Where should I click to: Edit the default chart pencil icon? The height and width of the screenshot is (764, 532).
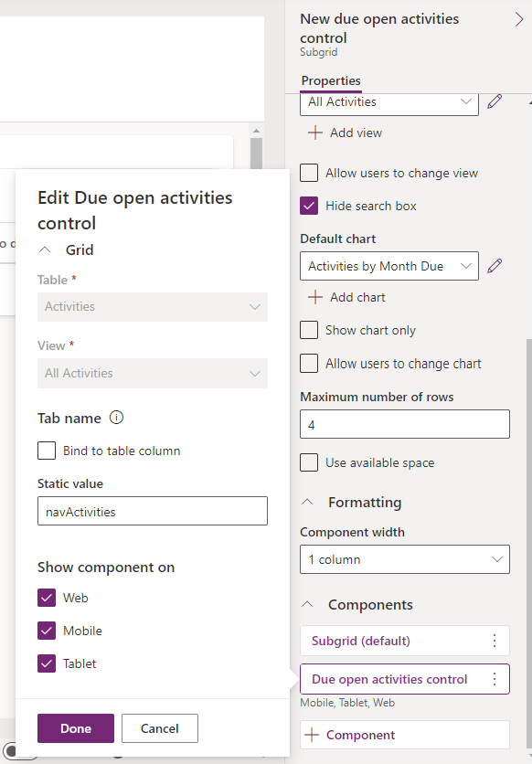coord(495,266)
